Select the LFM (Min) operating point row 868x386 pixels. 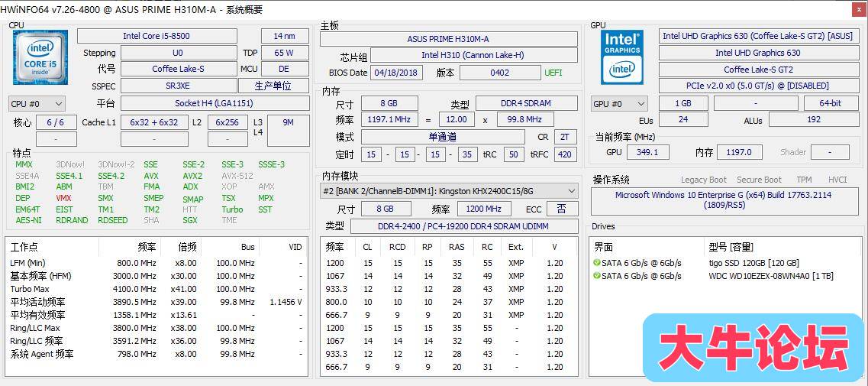click(x=156, y=263)
